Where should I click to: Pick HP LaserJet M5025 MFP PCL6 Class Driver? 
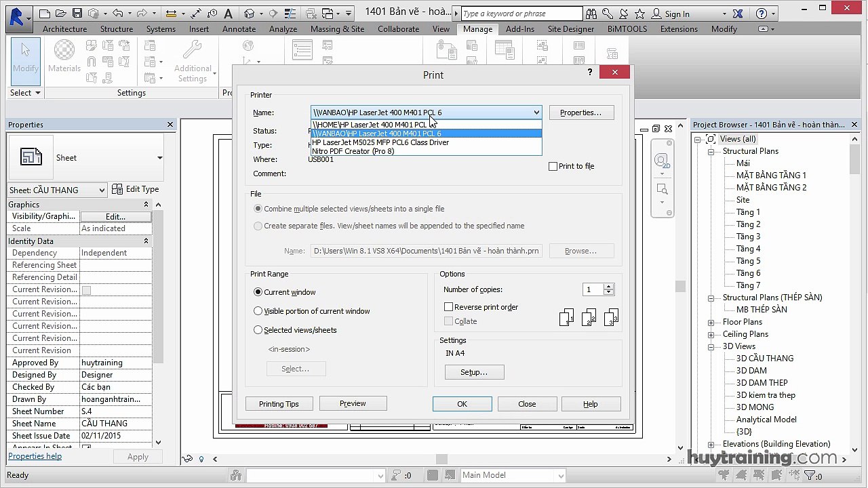click(426, 142)
